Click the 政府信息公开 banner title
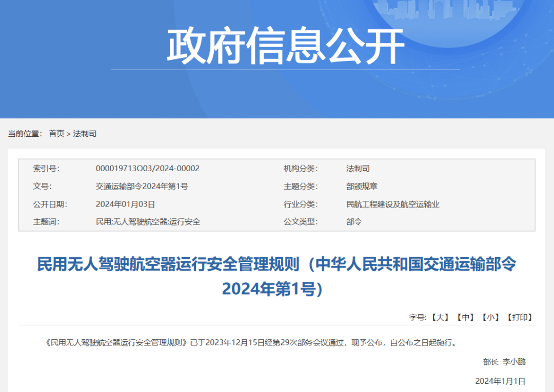This screenshot has width=554, height=392. click(286, 46)
